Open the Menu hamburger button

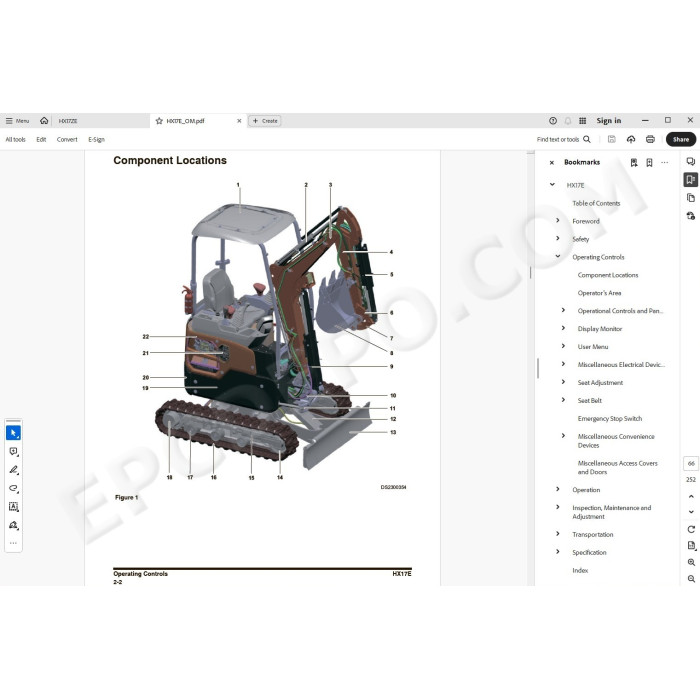click(x=17, y=121)
